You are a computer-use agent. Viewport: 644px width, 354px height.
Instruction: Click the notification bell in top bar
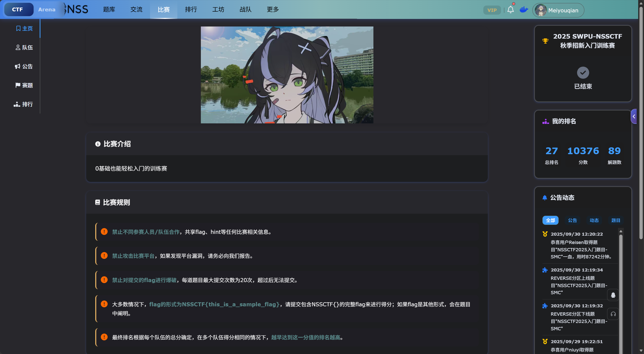tap(510, 10)
